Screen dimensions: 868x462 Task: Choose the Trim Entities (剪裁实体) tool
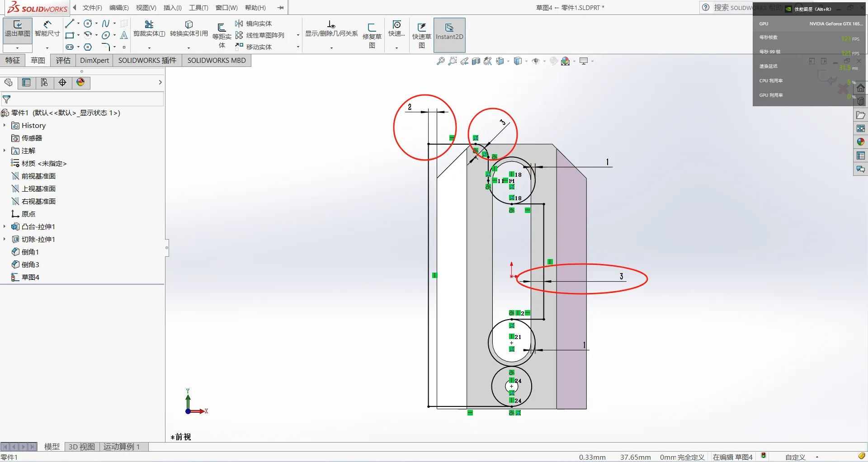coord(149,29)
